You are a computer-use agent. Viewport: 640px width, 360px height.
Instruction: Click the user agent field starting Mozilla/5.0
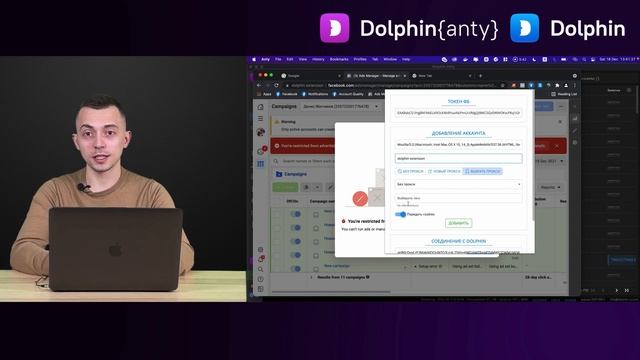click(x=458, y=144)
